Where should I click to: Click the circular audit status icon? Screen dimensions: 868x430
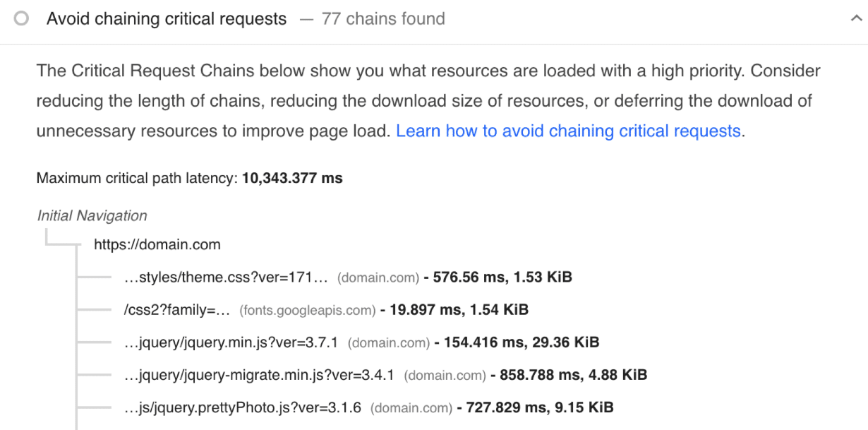pos(22,19)
